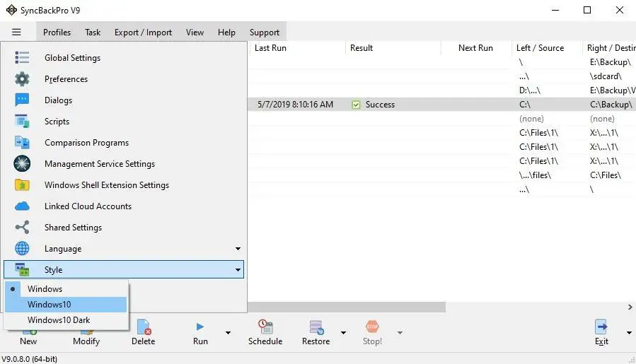
Task: Open the Exit dropdown arrow
Action: coord(629,333)
